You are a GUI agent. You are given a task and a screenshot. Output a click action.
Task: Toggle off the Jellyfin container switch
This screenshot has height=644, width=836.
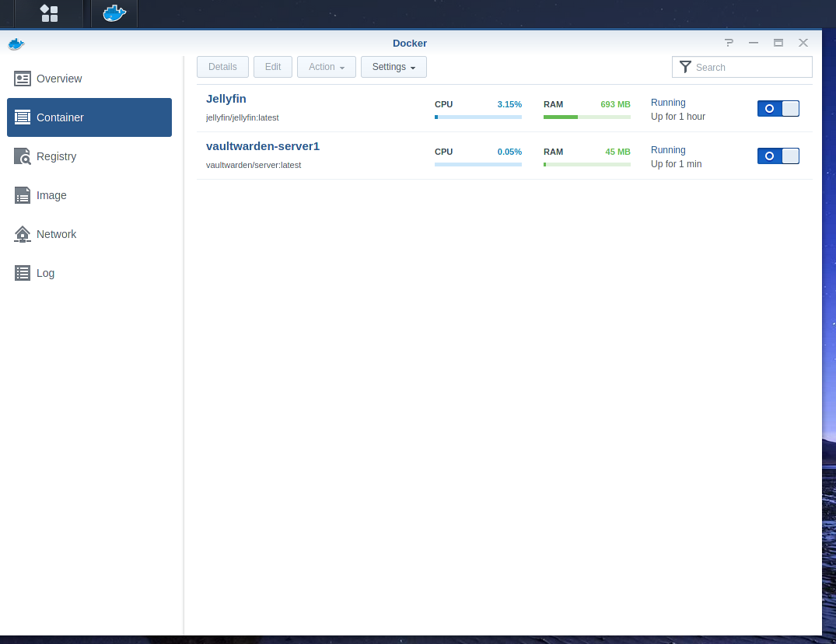tap(778, 109)
